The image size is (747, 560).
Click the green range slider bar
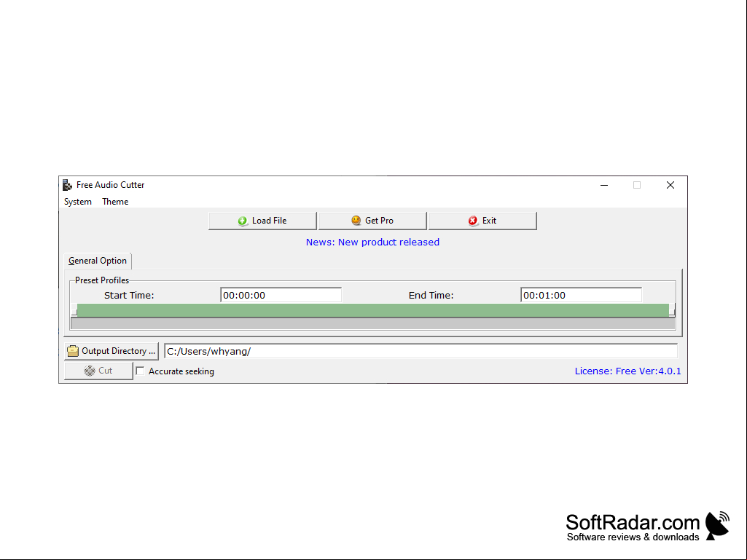coord(373,310)
